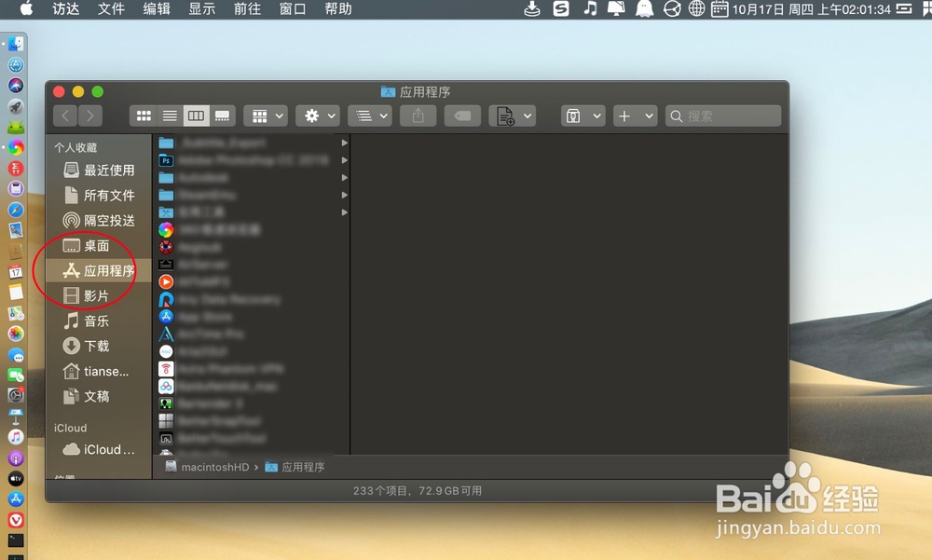Switch Finder to icon view
932x560 pixels.
point(144,116)
